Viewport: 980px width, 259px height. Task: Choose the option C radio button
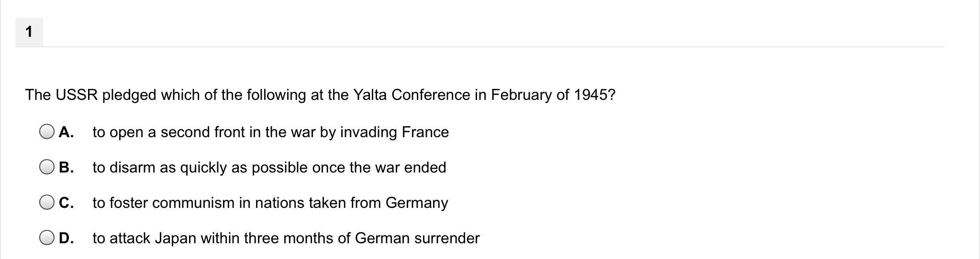47,203
